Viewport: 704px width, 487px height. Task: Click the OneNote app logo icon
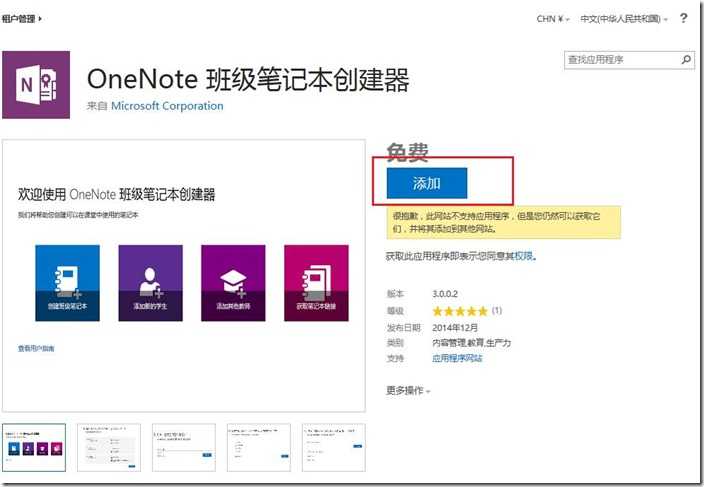point(36,85)
